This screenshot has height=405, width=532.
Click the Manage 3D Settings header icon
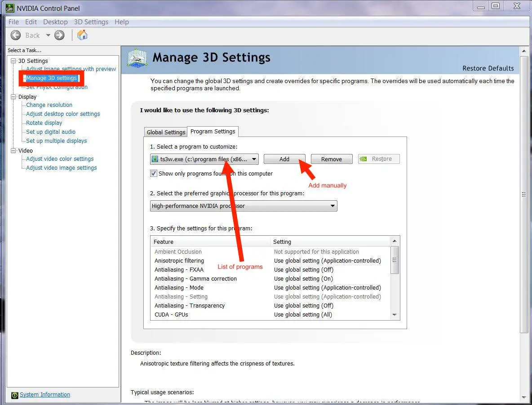coord(137,57)
